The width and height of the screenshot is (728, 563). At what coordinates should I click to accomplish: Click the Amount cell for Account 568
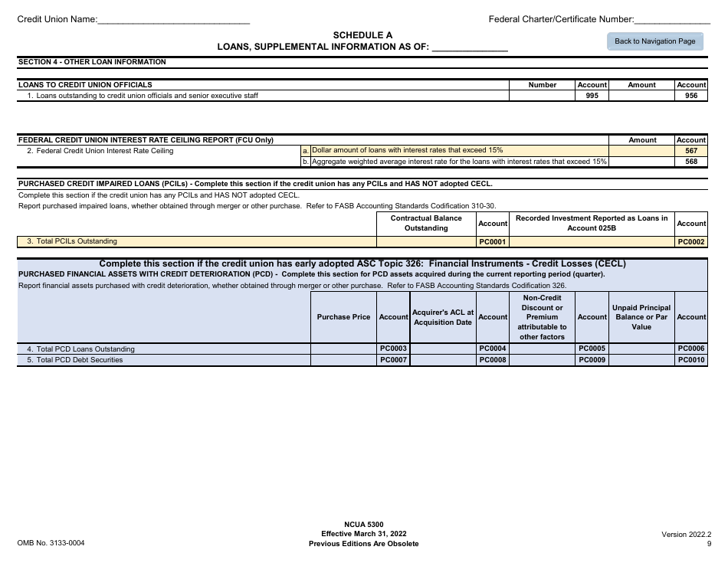tap(641, 162)
